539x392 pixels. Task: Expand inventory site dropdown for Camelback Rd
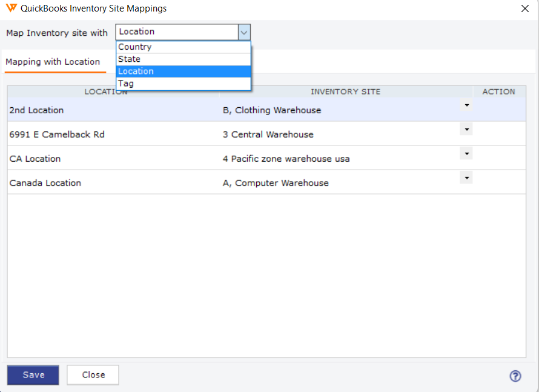(466, 129)
